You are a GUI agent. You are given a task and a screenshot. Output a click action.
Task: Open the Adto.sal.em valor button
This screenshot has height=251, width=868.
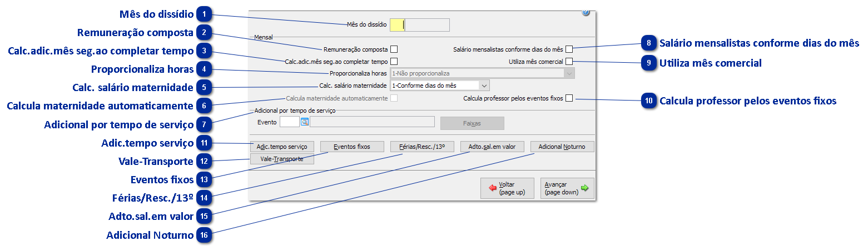[492, 147]
